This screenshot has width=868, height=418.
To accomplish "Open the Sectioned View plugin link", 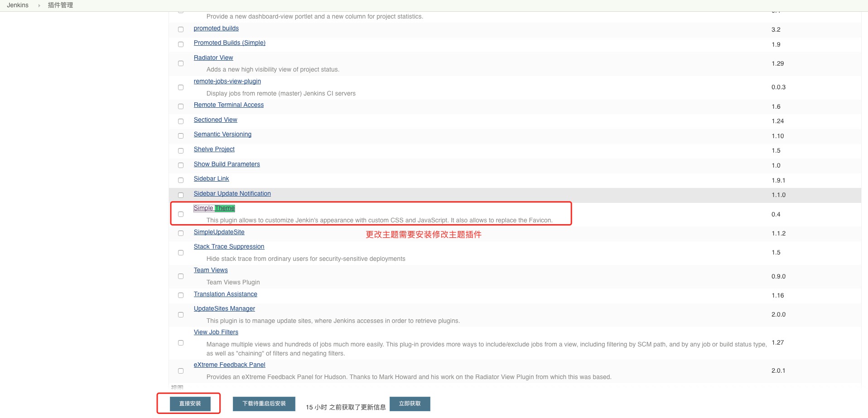I will (x=216, y=120).
